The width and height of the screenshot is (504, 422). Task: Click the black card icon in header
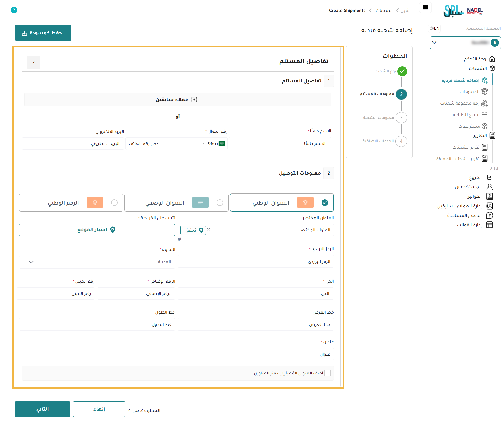(425, 7)
